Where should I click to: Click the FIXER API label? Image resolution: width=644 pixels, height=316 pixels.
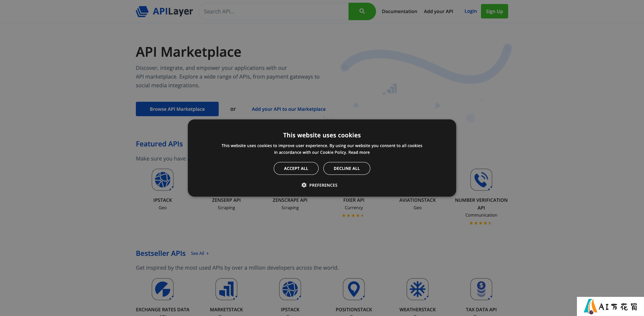[x=354, y=200]
